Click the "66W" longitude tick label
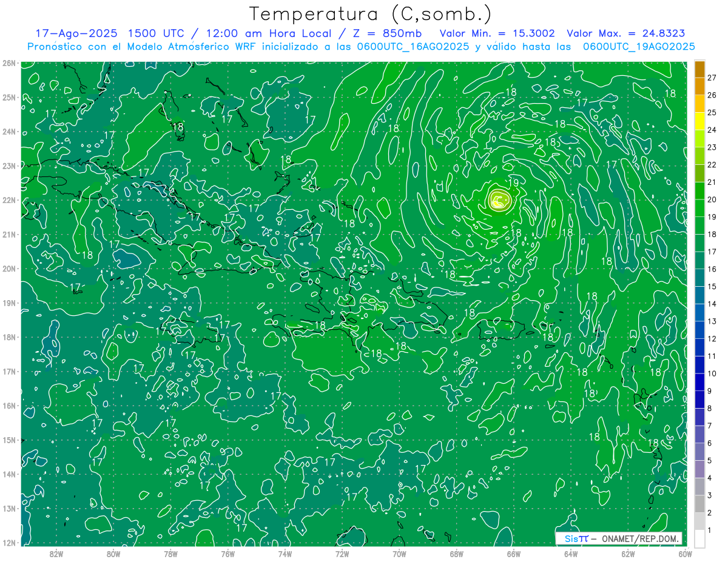728x562 pixels. [514, 554]
